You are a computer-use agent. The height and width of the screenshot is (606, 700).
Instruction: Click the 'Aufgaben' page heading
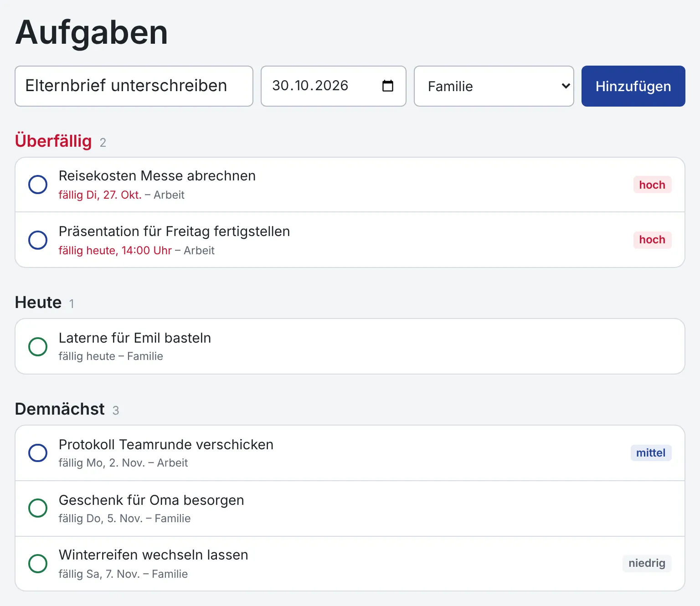pyautogui.click(x=92, y=33)
